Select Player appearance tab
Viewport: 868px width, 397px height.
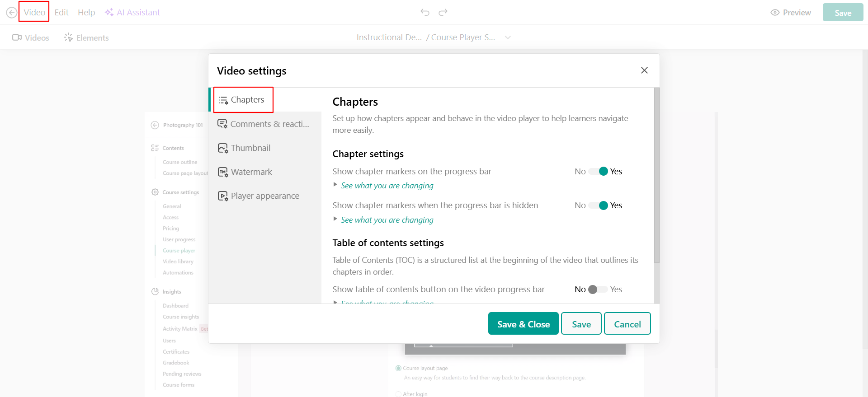tap(265, 196)
